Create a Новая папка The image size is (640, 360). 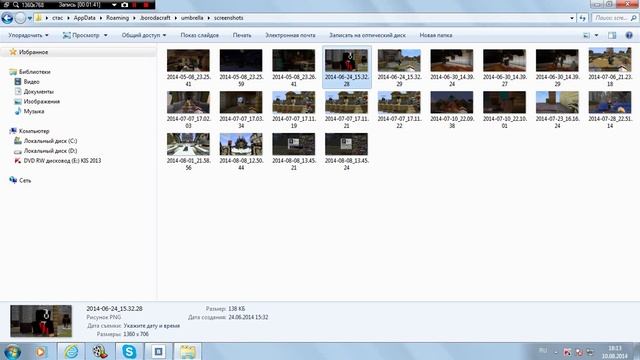(x=436, y=36)
